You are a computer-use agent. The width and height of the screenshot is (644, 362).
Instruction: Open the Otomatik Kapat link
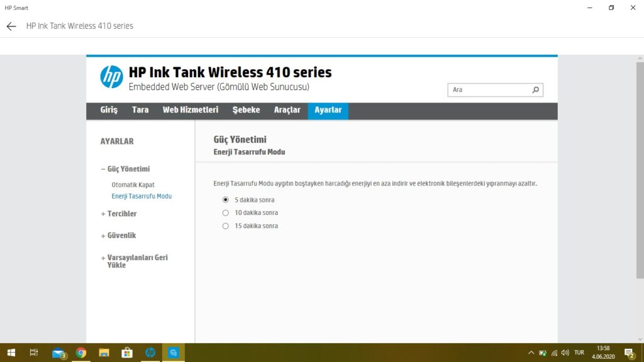tap(133, 185)
